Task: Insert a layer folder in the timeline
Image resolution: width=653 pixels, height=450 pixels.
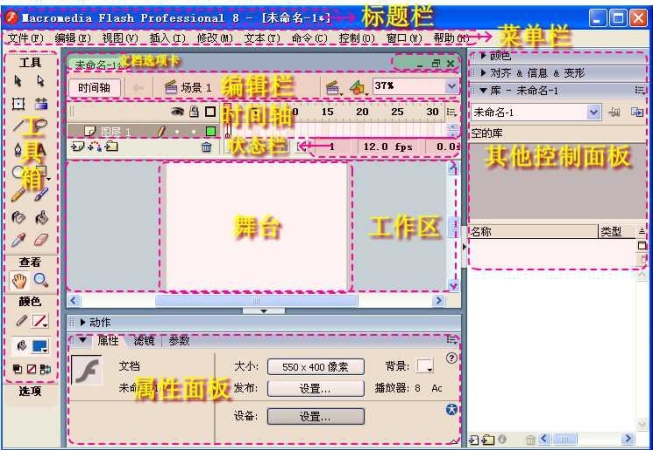Action: [x=112, y=147]
